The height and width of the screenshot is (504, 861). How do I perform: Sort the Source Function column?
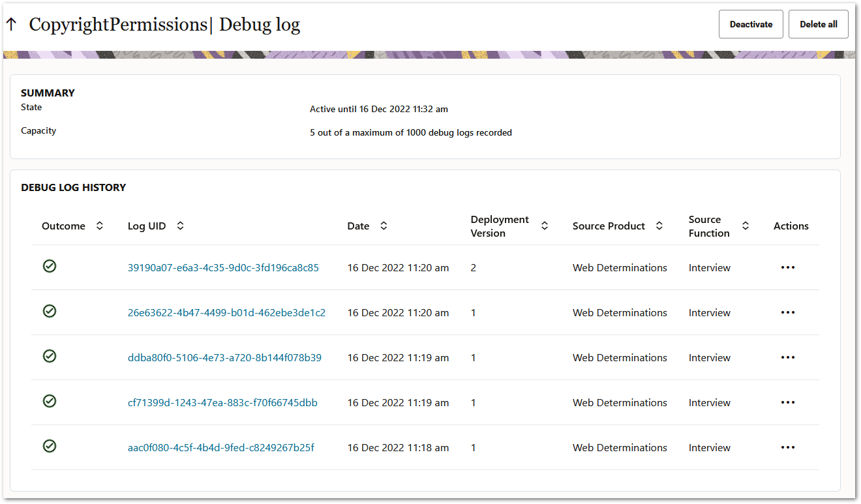coord(745,225)
